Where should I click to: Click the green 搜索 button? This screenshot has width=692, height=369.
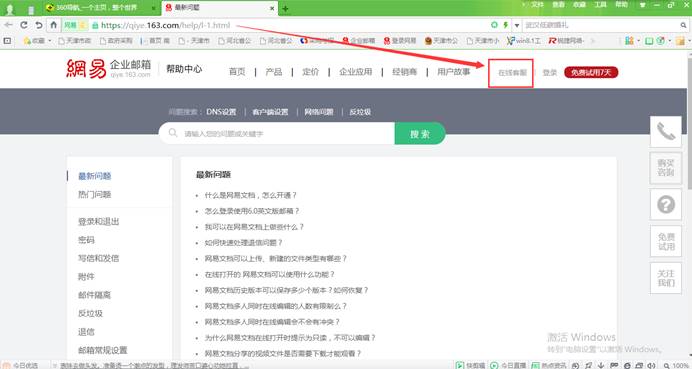coord(420,133)
